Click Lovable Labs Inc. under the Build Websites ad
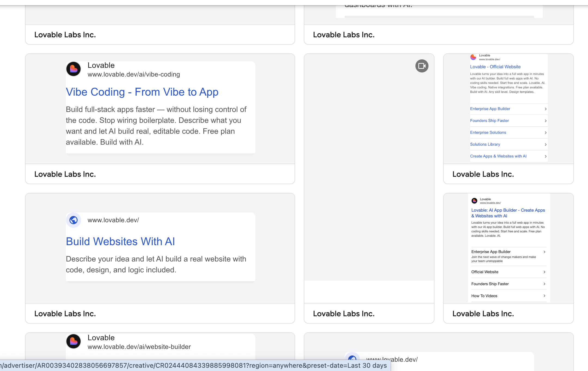This screenshot has width=588, height=371. tap(65, 314)
